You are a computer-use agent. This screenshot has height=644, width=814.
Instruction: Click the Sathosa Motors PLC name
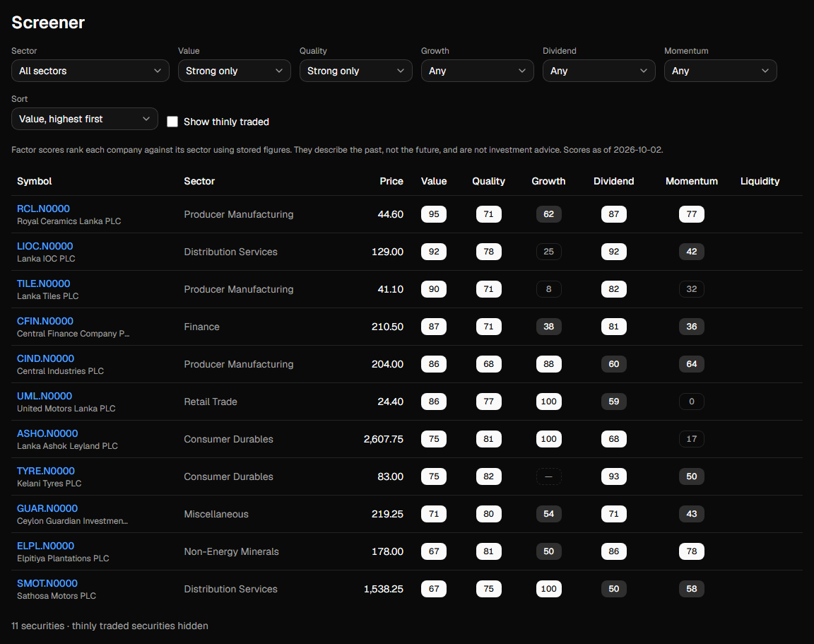56,596
